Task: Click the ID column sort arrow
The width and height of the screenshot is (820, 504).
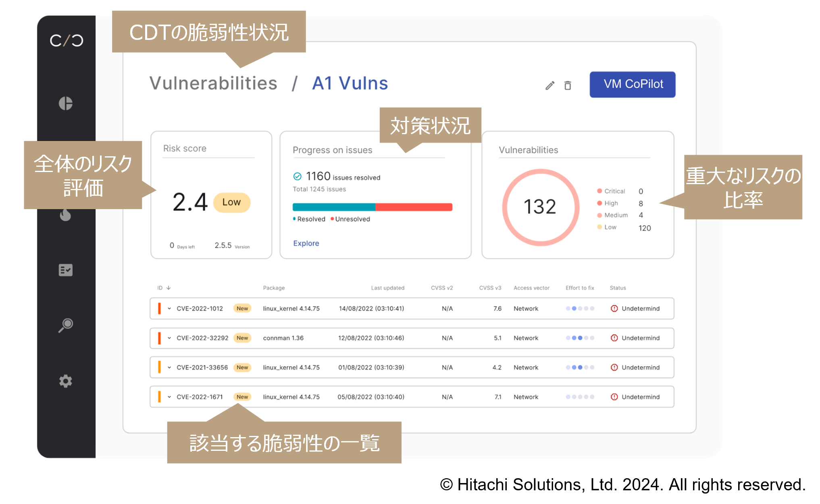Action: coord(169,288)
